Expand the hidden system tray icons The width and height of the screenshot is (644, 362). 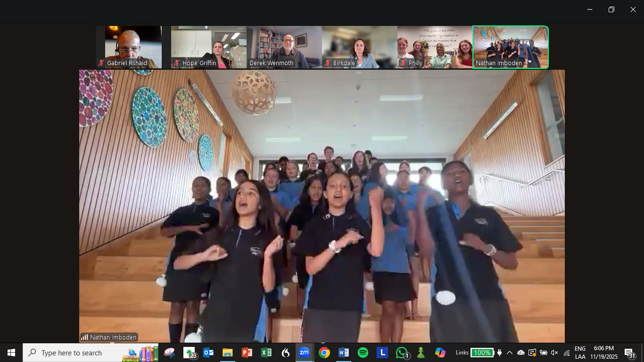pyautogui.click(x=510, y=353)
